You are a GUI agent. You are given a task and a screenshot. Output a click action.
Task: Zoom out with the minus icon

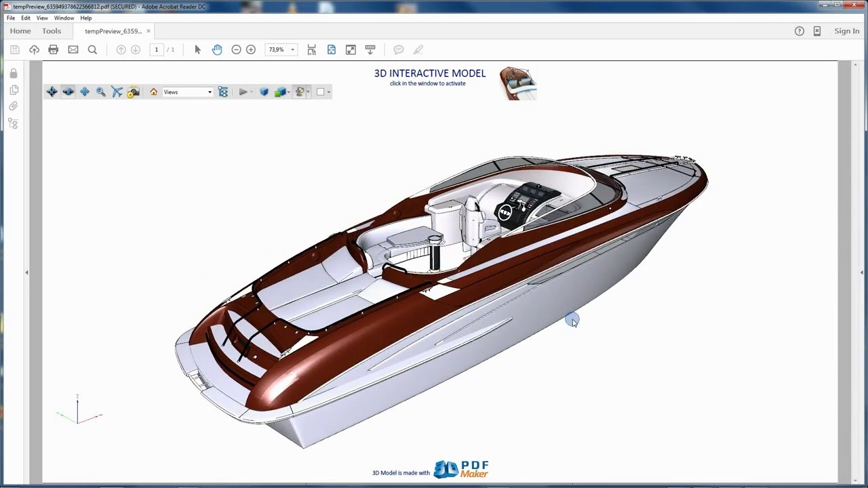pyautogui.click(x=236, y=49)
